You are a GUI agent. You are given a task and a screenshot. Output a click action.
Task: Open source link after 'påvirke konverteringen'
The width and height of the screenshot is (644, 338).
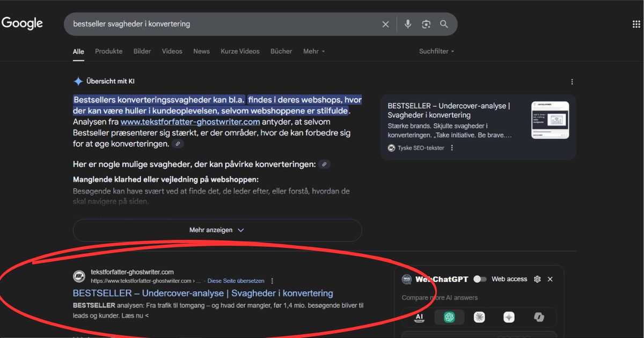pyautogui.click(x=324, y=164)
